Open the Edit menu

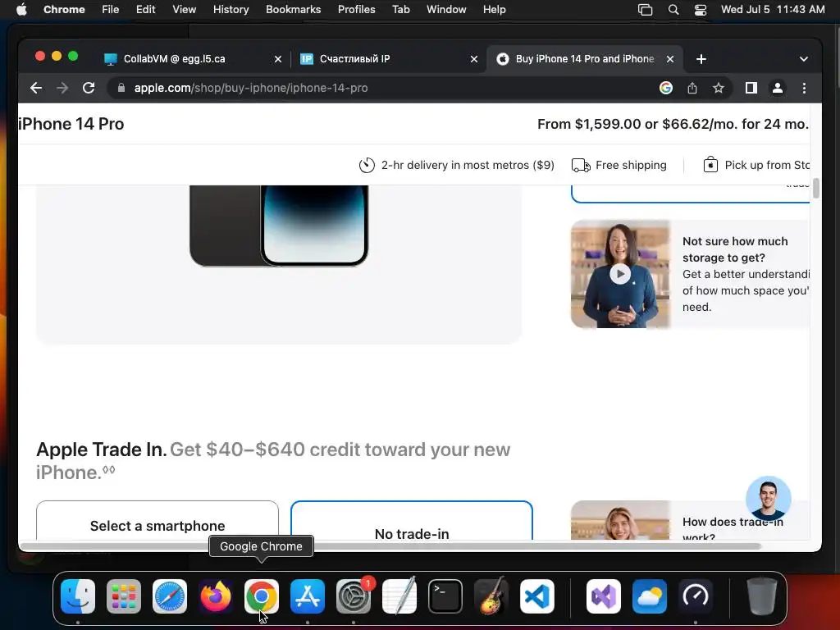coord(145,10)
